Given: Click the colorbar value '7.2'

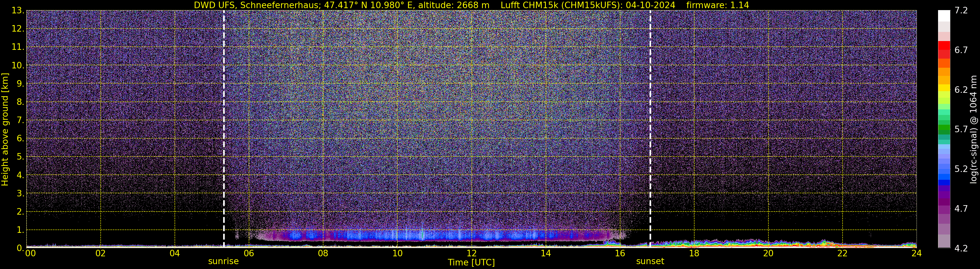Looking at the screenshot, I should coord(961,11).
